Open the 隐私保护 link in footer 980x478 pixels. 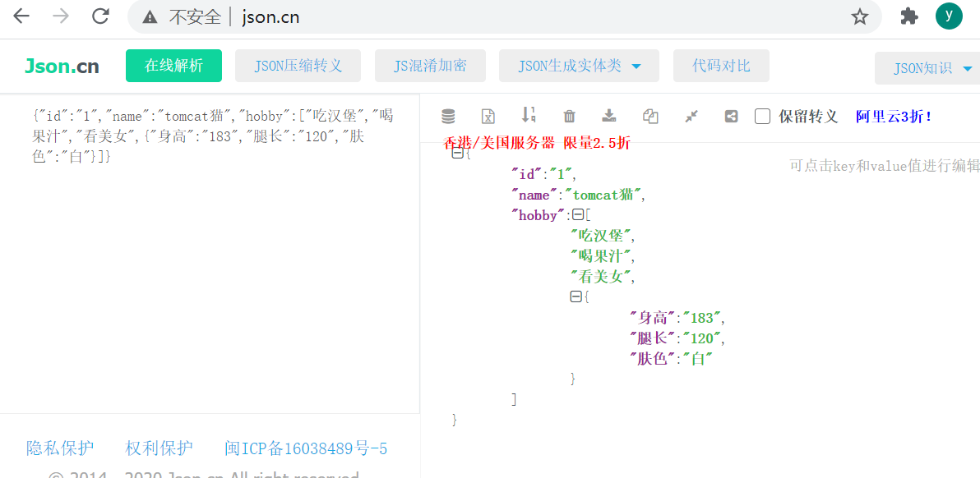[x=62, y=447]
